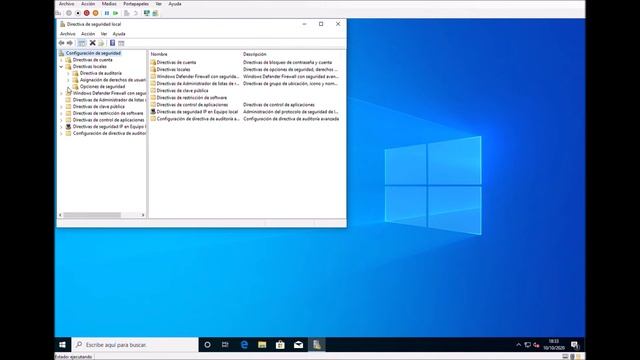
Task: Click the orange Save VM state icon
Action: (x=96, y=13)
